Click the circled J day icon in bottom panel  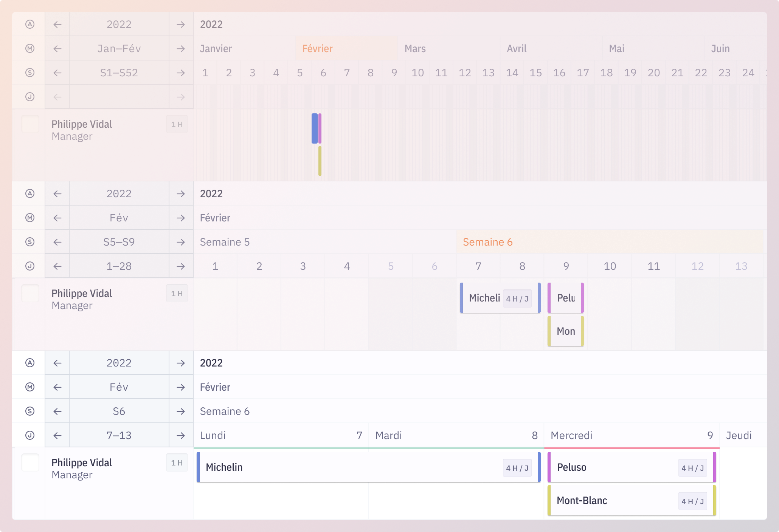[30, 435]
